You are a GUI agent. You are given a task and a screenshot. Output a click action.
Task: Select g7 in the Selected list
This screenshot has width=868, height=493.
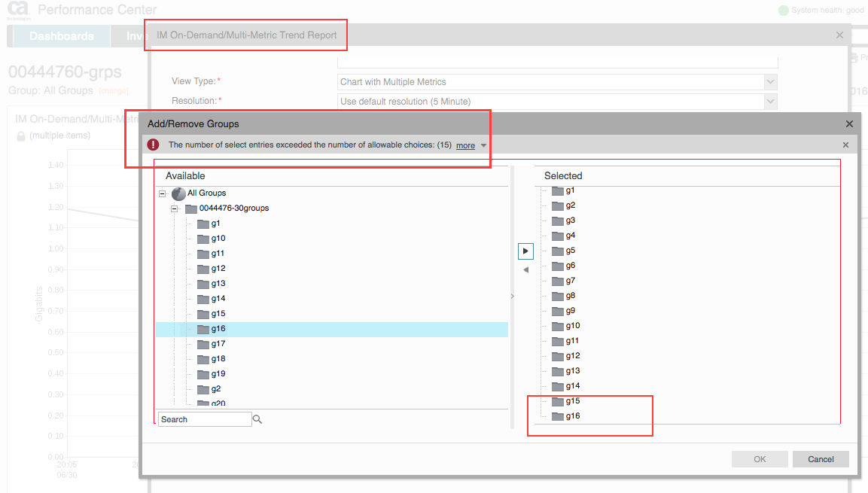click(570, 281)
